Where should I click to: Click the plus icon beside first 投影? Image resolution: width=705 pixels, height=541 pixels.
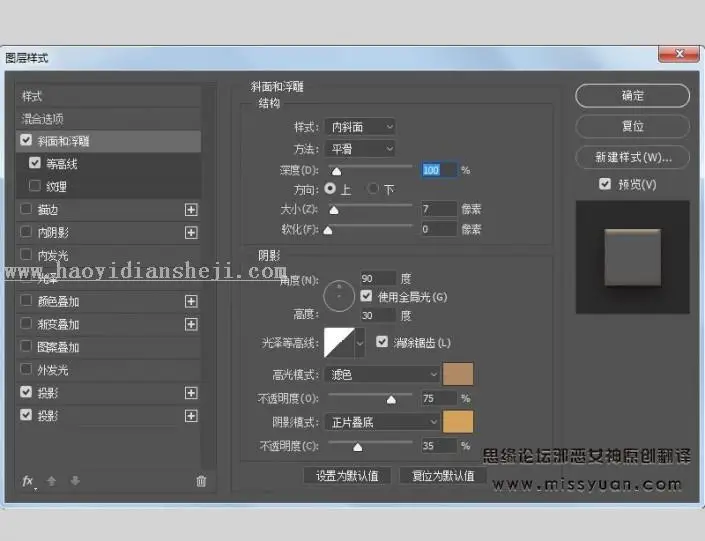(191, 393)
